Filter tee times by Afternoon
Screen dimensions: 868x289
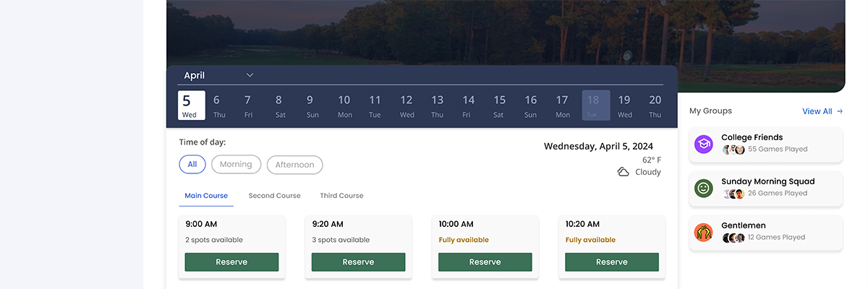click(x=294, y=165)
